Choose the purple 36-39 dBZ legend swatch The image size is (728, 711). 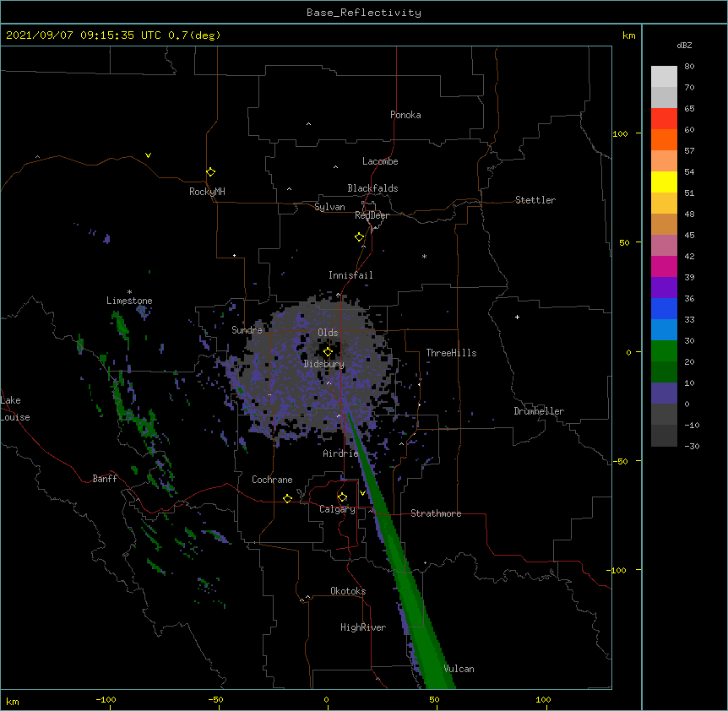[x=664, y=288]
